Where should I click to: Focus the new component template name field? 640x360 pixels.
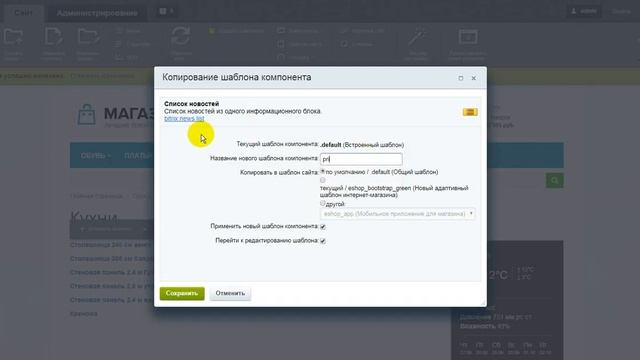point(361,159)
